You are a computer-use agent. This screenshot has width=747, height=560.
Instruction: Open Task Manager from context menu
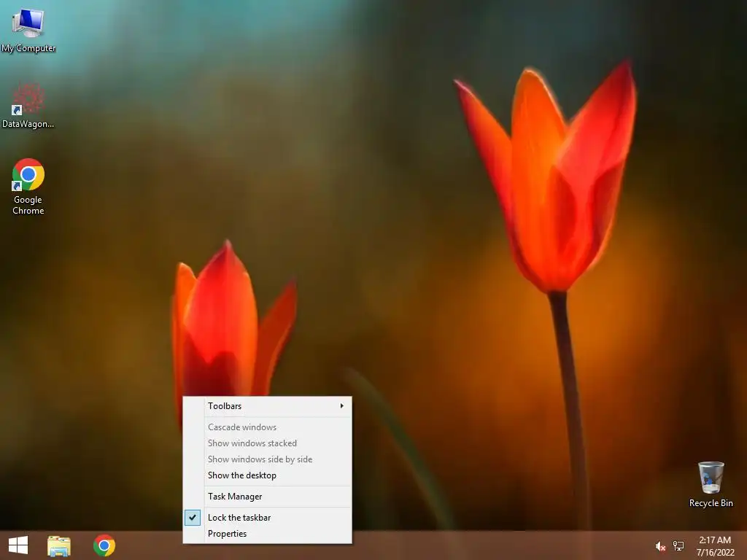[x=267, y=497]
